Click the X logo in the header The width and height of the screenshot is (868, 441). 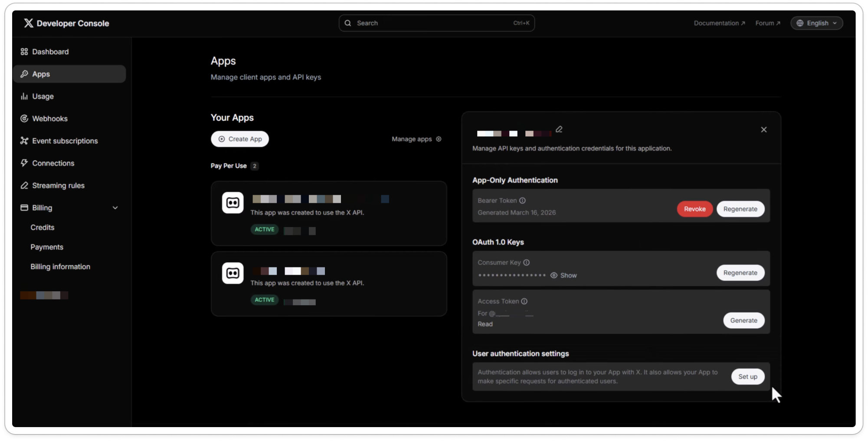(29, 23)
